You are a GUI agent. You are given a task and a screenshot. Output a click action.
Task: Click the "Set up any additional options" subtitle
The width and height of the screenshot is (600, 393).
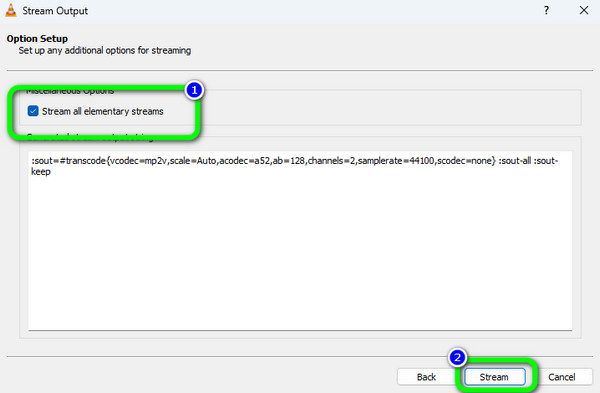105,51
